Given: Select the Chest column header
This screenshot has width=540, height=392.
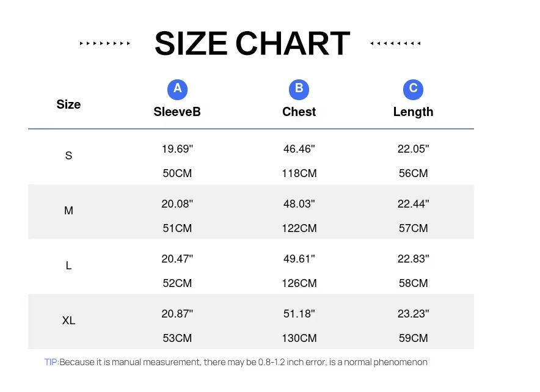Looking at the screenshot, I should [299, 112].
